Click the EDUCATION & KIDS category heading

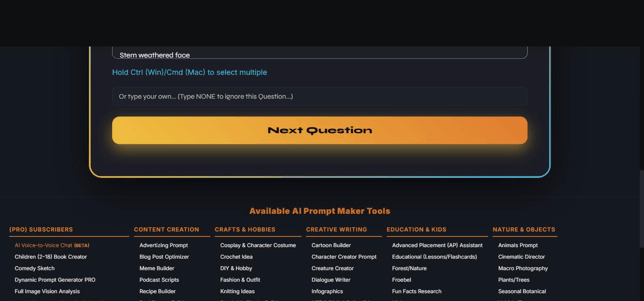click(x=416, y=229)
